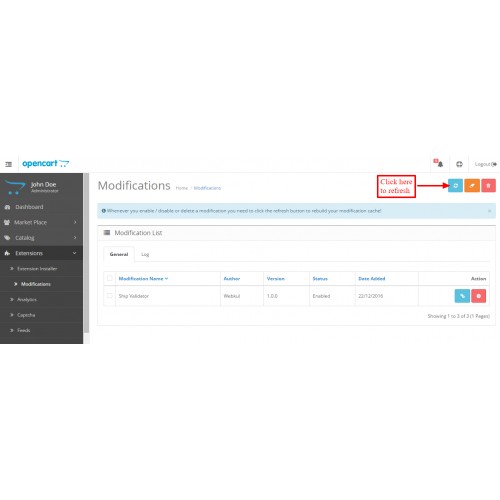Click the orange clear modifications button

(x=472, y=186)
